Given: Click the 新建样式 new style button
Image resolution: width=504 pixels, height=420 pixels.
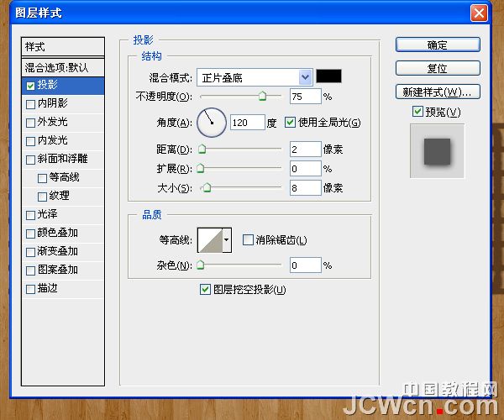Looking at the screenshot, I should 438,92.
